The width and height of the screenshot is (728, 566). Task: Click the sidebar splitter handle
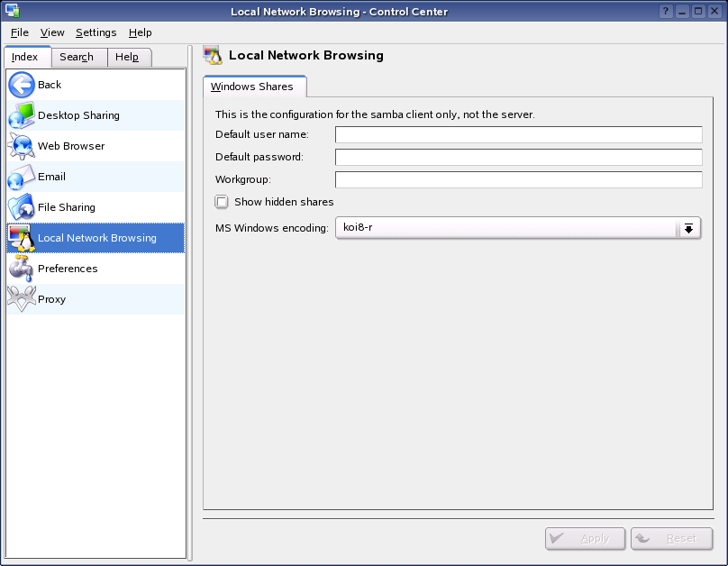click(x=190, y=304)
